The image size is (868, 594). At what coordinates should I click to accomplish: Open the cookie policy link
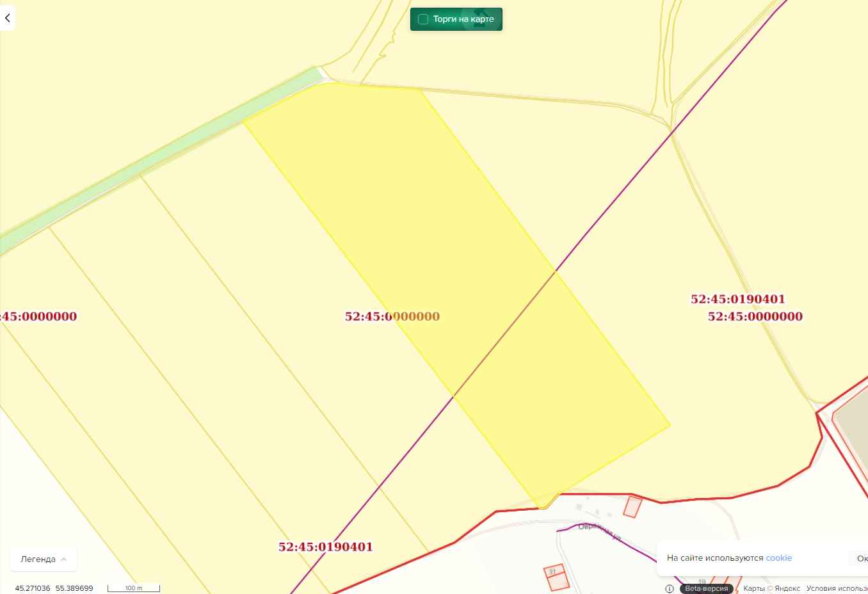(778, 558)
